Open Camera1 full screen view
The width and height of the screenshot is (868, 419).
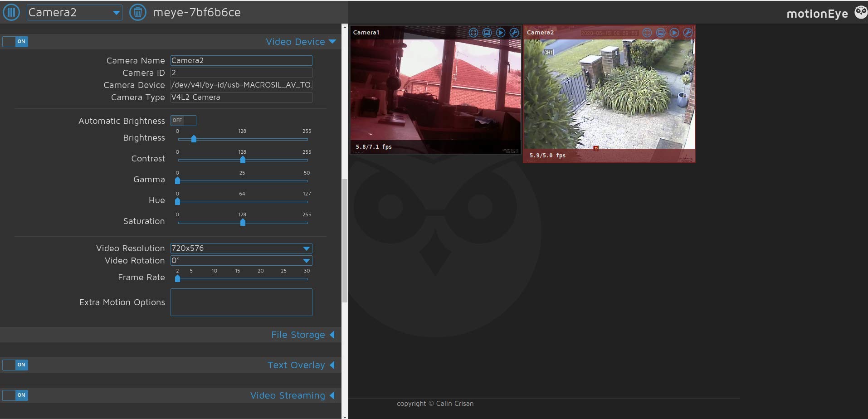point(473,33)
